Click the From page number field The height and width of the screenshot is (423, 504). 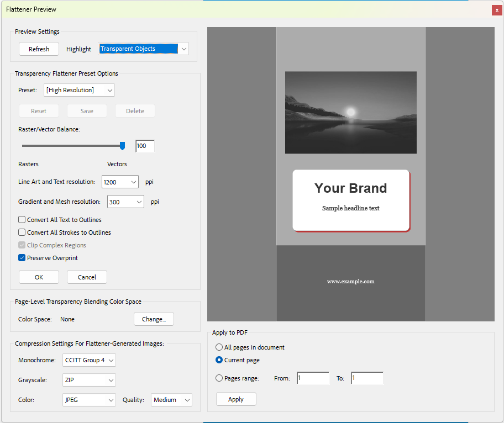click(x=313, y=378)
